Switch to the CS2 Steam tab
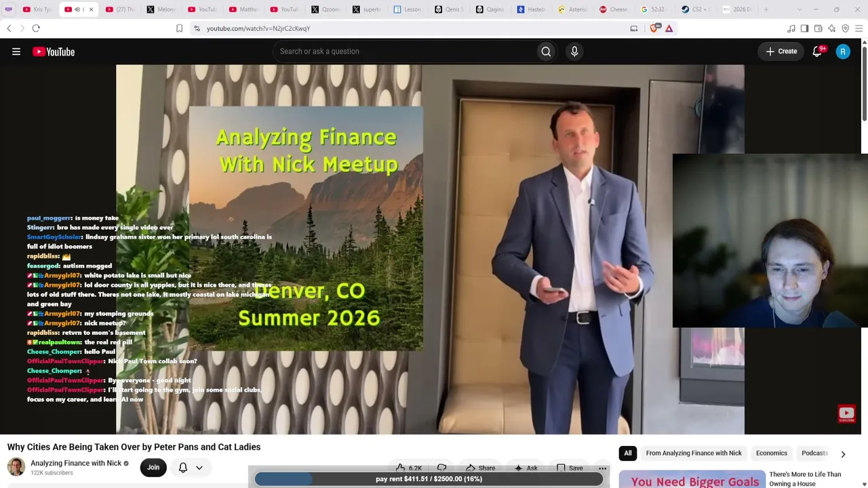868x488 pixels. coord(696,9)
